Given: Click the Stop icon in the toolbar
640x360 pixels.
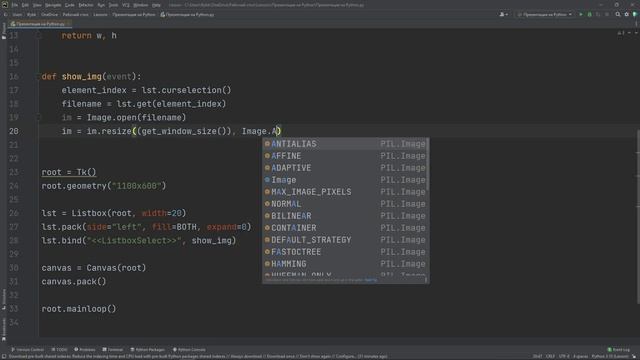Looking at the screenshot, I should coord(607,14).
